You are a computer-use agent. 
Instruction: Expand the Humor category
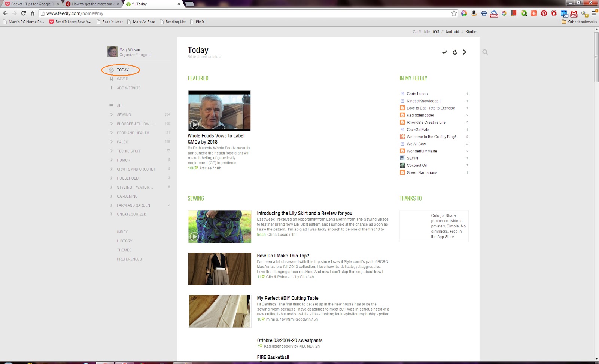pos(111,160)
